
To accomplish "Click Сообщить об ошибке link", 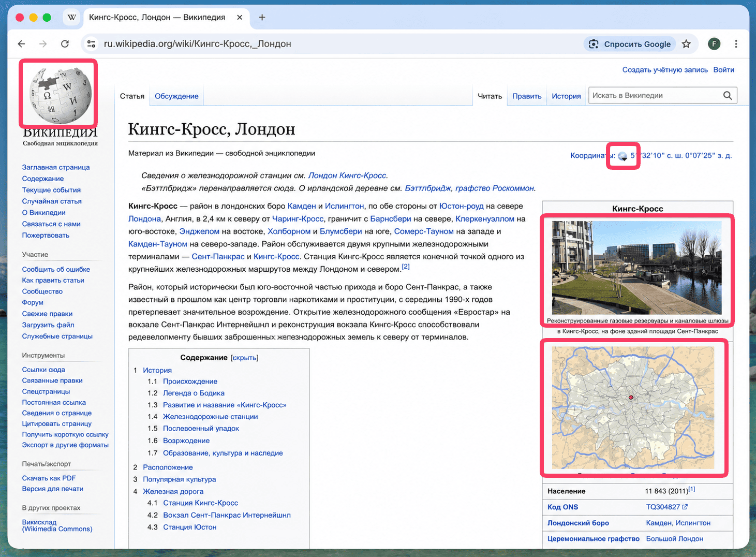I will coord(56,269).
